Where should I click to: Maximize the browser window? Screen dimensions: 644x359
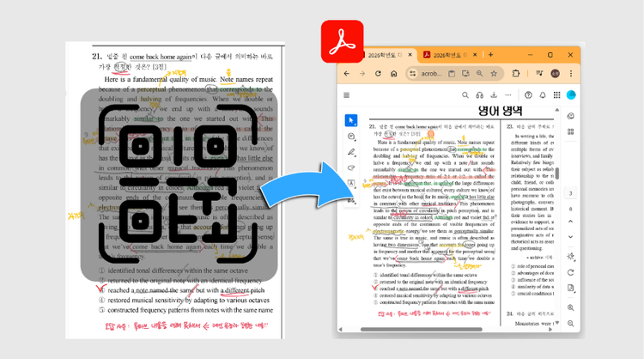click(550, 55)
